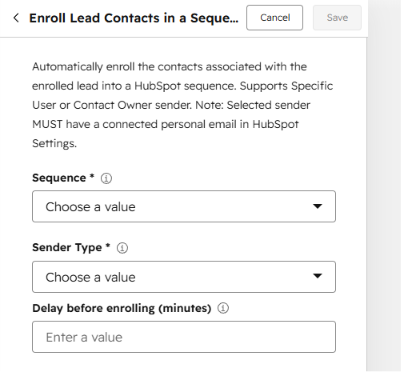Click the 'Delay before enrolling (minutes)' label
Screen dimensions: 401x372
point(122,308)
